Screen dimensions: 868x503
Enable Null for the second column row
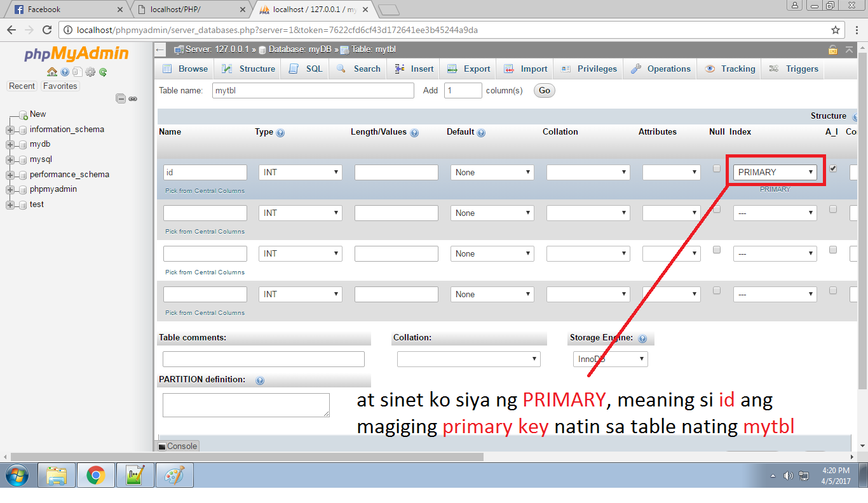pos(716,209)
